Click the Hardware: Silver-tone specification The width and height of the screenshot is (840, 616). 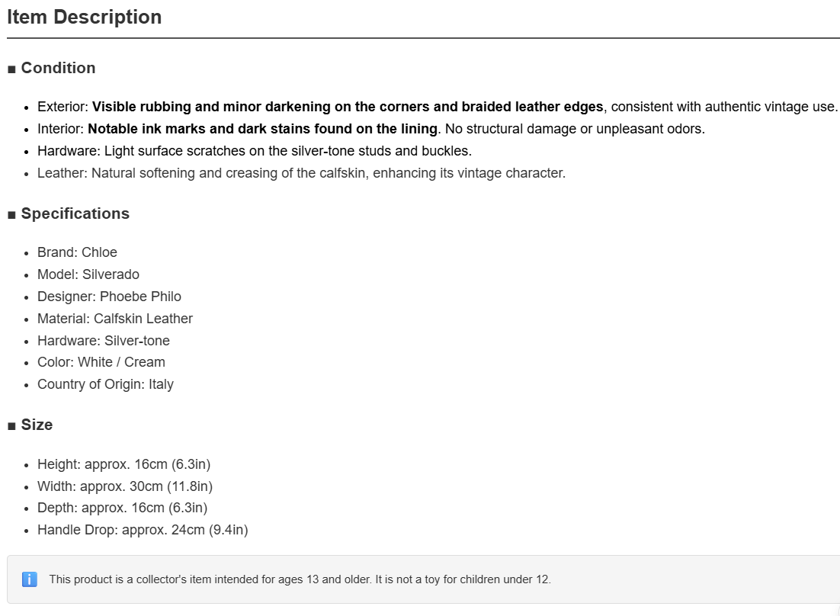(x=104, y=341)
